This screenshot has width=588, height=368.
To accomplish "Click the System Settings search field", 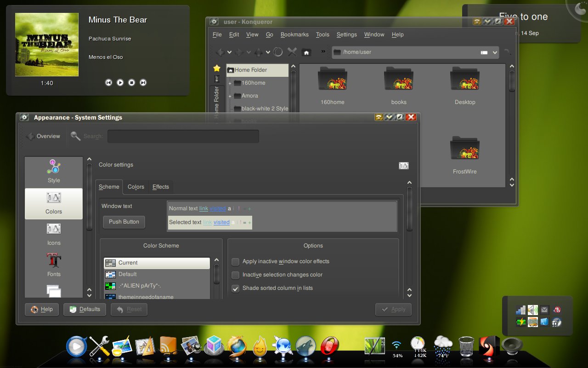I will point(183,137).
